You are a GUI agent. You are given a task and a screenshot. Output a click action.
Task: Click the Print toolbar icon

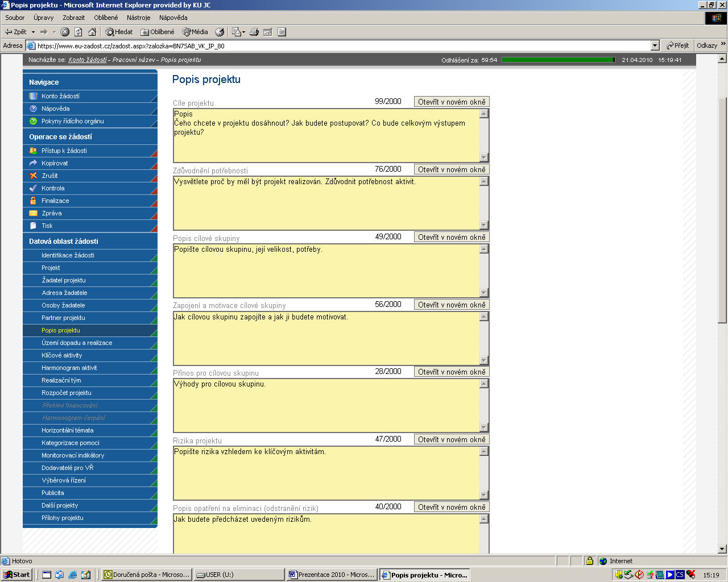[x=254, y=32]
